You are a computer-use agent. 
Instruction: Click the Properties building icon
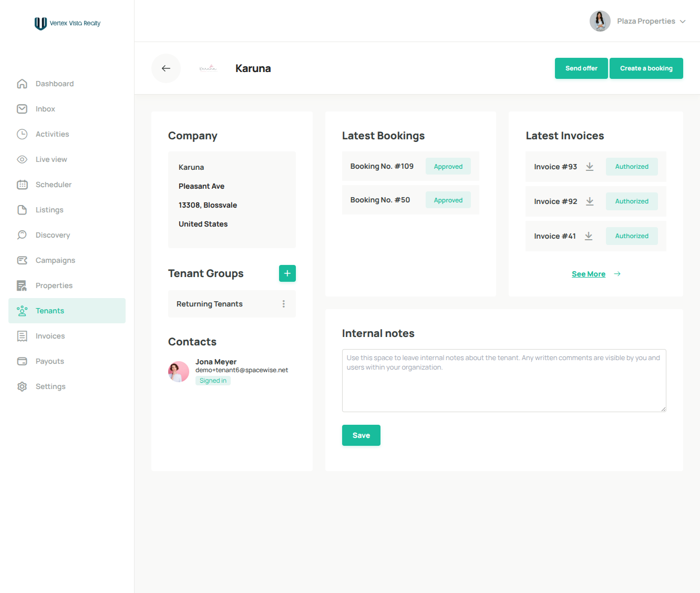[x=22, y=285]
